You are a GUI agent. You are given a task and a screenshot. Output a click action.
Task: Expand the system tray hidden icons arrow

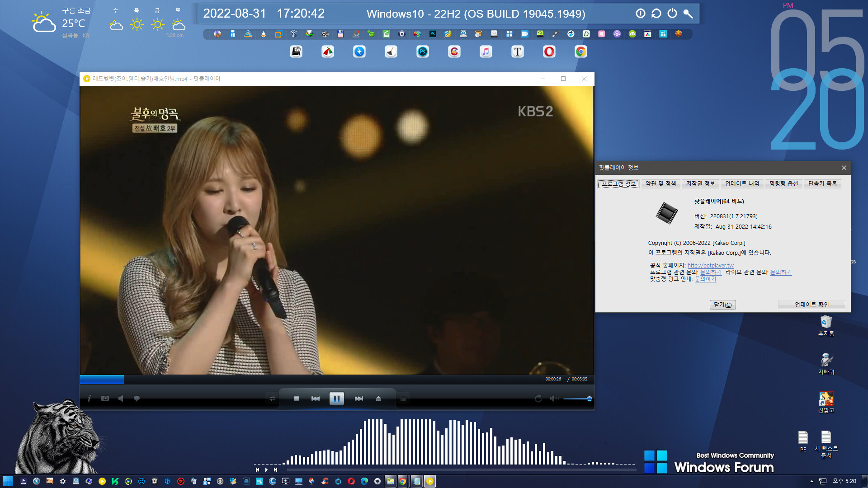(x=811, y=481)
